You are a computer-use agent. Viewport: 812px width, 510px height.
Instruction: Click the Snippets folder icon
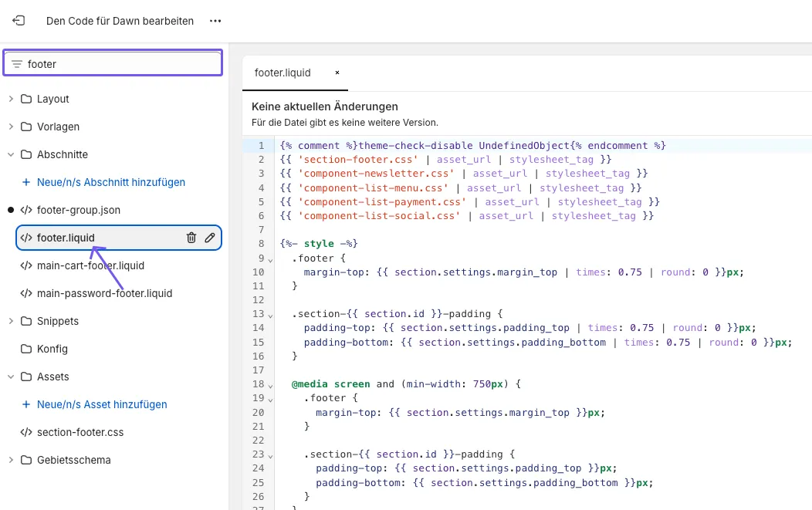pos(26,322)
